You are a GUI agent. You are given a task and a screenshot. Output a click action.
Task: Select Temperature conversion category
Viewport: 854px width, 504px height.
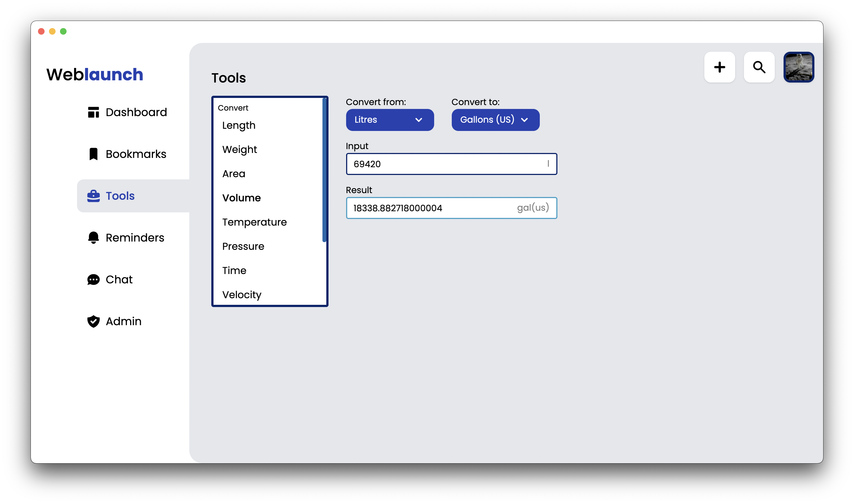[x=254, y=222]
